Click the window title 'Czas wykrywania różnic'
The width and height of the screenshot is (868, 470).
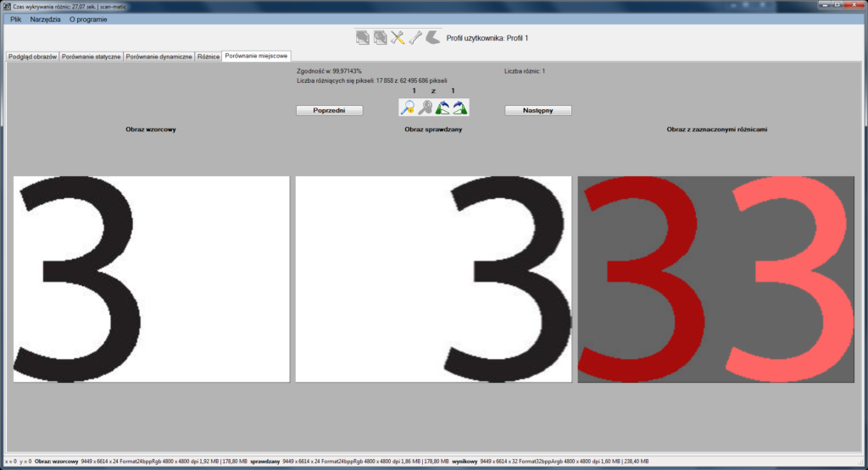pyautogui.click(x=70, y=7)
